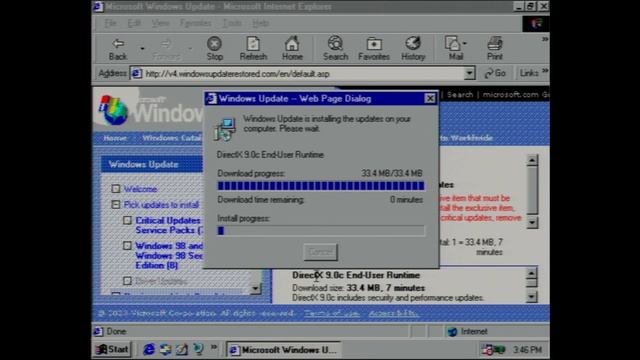Click the status bar Done page icon
The height and width of the screenshot is (360, 640).
pos(98,331)
